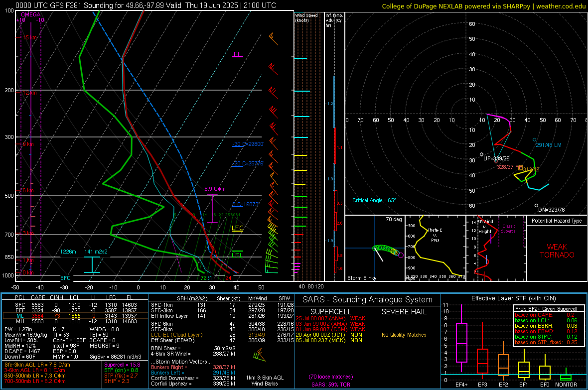Click the SARS: 59% TOR summary text
This screenshot has height=390, width=588.
pos(331,385)
